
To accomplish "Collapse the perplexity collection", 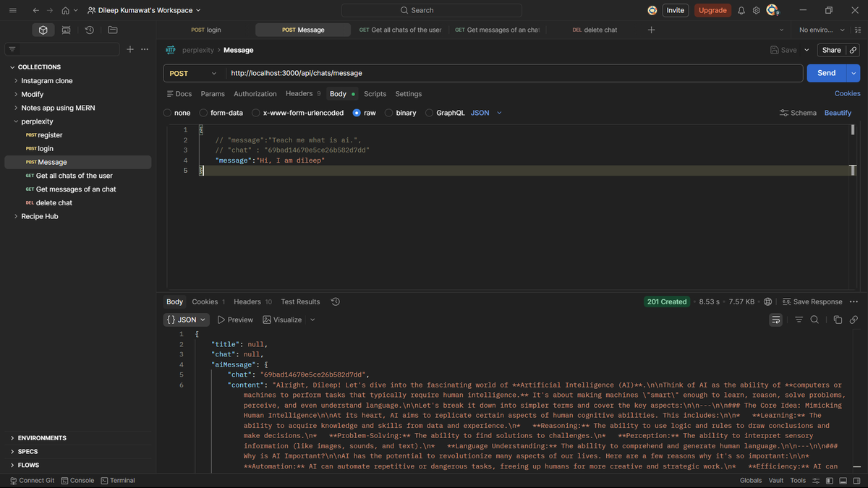I will [16, 121].
